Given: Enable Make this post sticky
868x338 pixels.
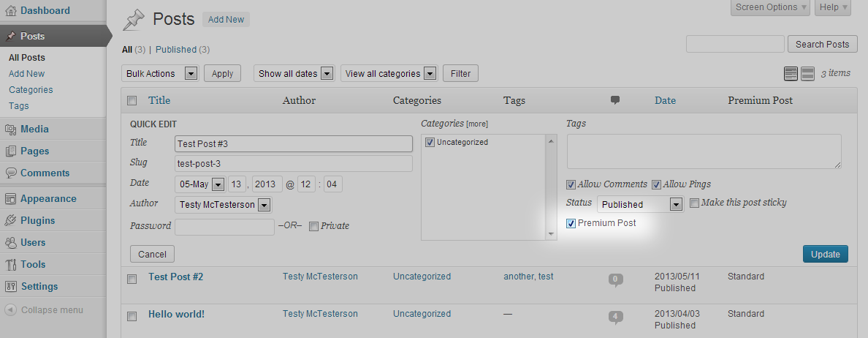Looking at the screenshot, I should click(694, 203).
